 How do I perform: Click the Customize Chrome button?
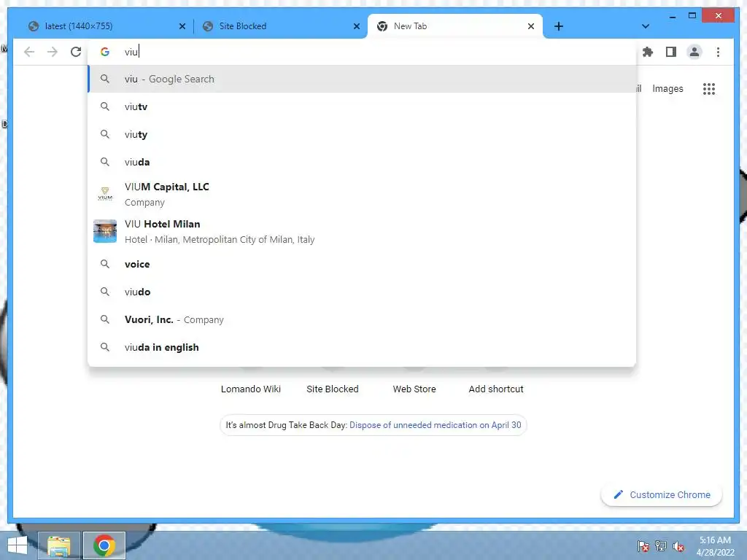coord(662,495)
